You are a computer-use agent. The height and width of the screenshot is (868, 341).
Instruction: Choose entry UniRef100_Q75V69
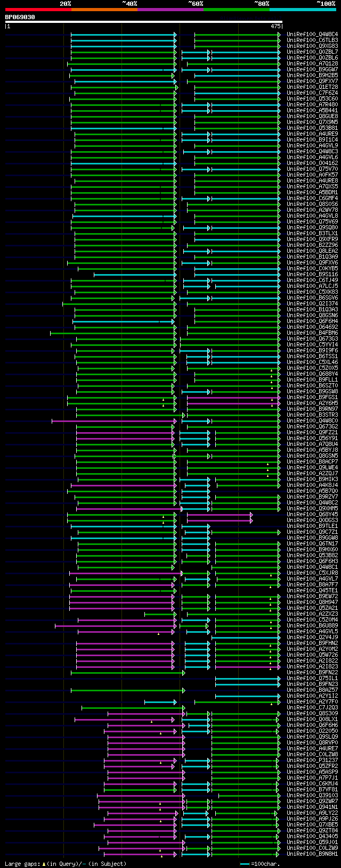pyautogui.click(x=312, y=221)
